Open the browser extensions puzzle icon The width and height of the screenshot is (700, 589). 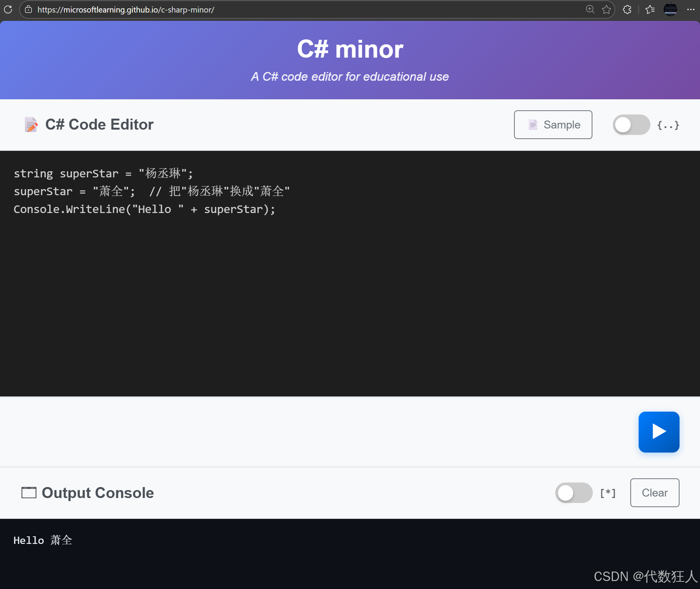(x=627, y=9)
